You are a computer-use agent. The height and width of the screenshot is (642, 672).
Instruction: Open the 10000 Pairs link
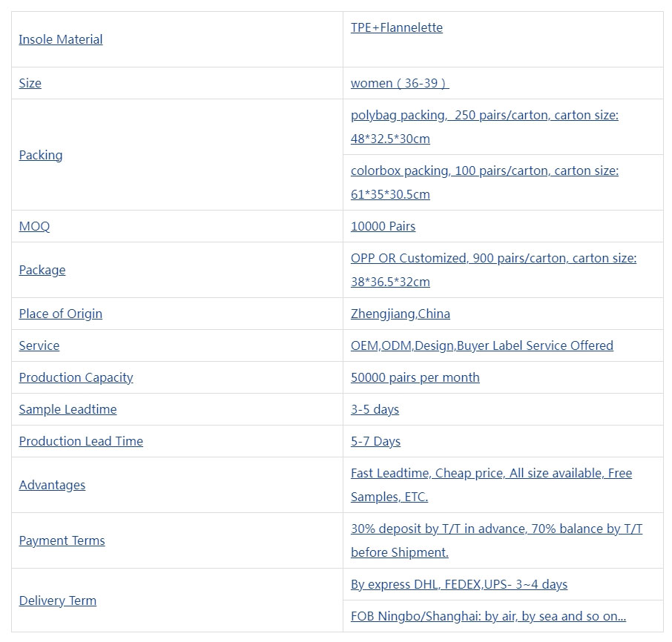(383, 226)
